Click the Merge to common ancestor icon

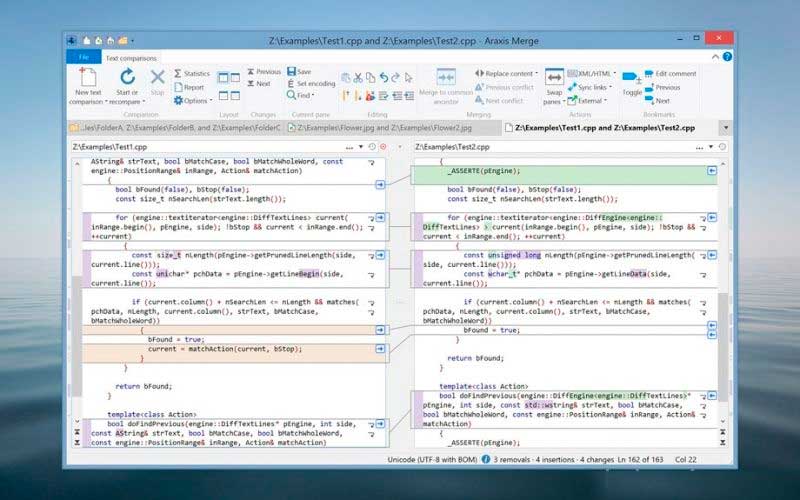pyautogui.click(x=446, y=78)
